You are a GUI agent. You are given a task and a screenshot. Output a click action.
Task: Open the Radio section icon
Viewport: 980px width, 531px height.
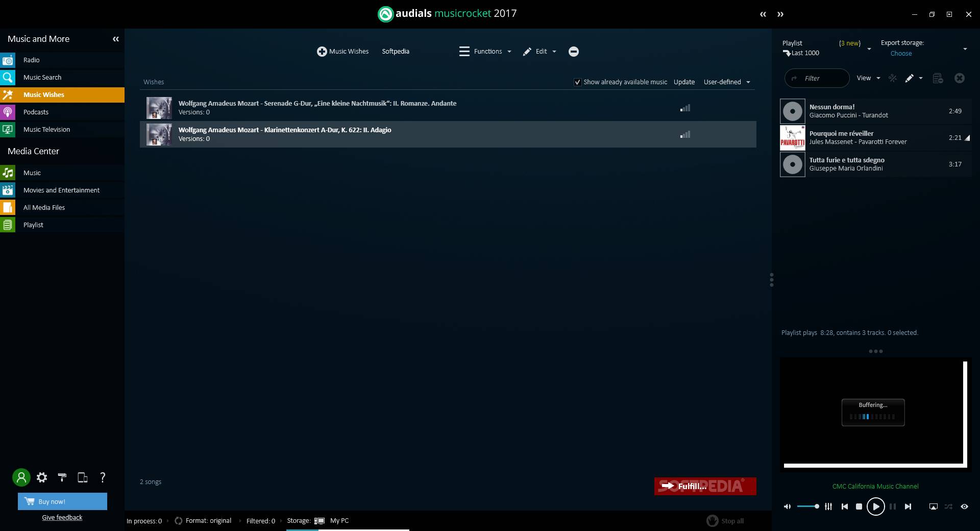[x=8, y=60]
